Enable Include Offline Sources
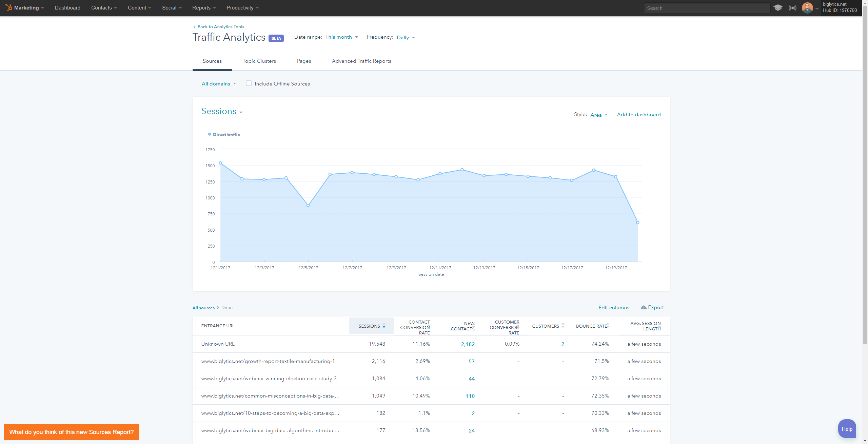868x444 pixels. [249, 83]
